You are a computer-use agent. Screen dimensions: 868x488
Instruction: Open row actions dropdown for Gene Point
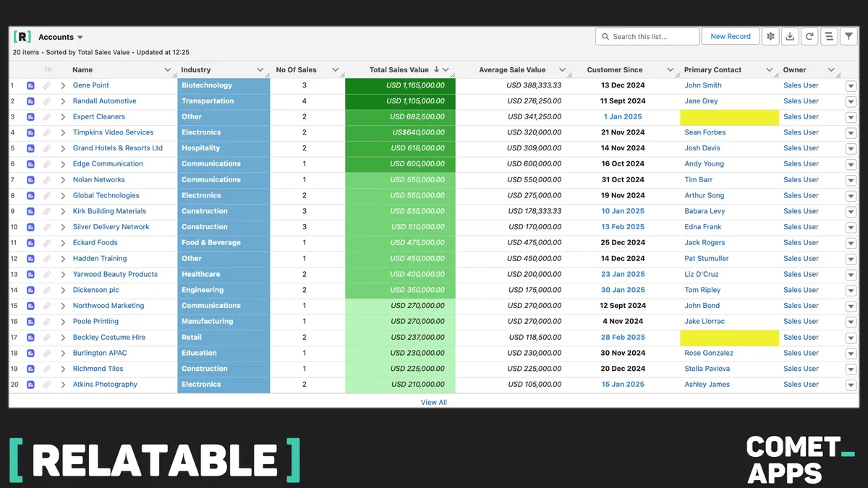pyautogui.click(x=851, y=85)
